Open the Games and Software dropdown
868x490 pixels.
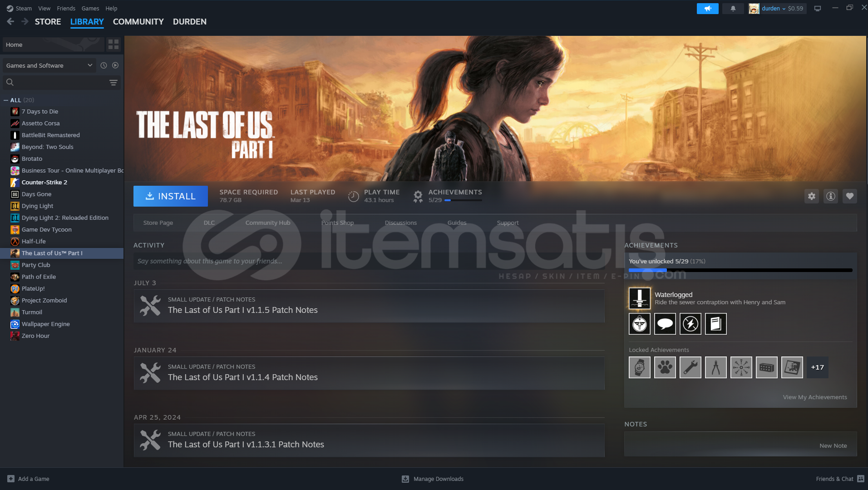(x=49, y=65)
